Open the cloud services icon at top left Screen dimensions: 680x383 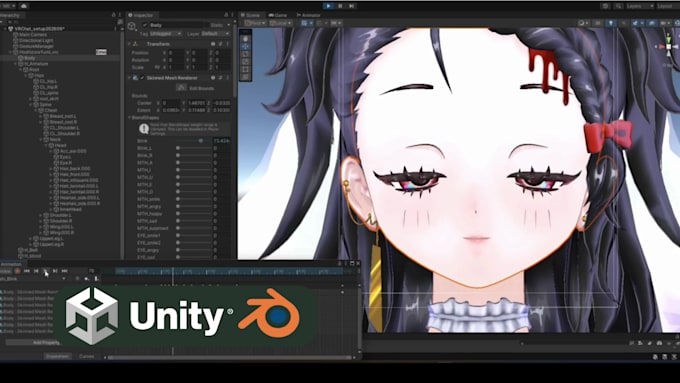[x=24, y=6]
